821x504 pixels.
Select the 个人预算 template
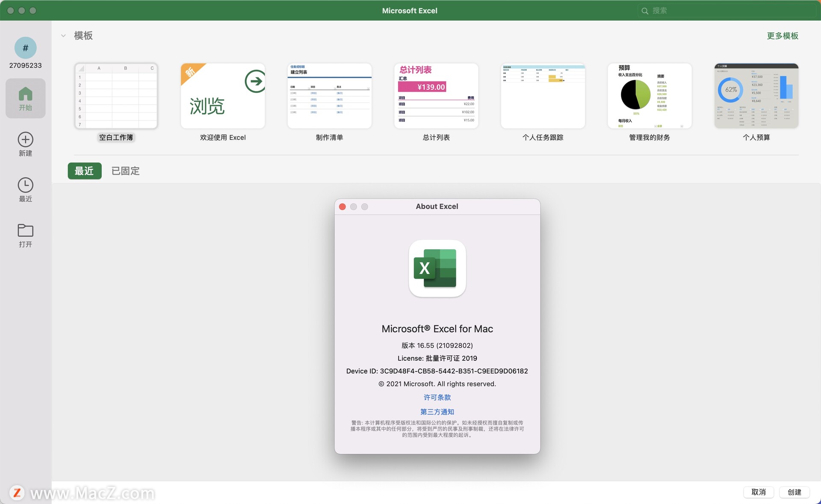[x=756, y=96]
